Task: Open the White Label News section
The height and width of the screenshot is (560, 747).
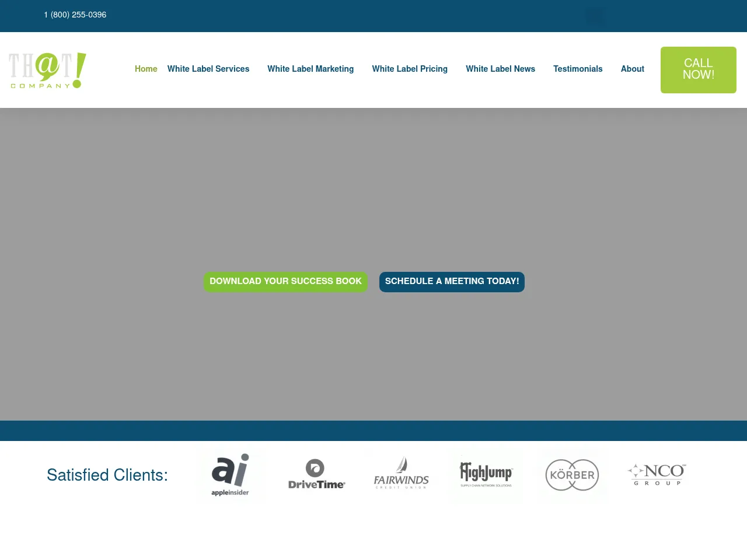Action: (x=500, y=69)
